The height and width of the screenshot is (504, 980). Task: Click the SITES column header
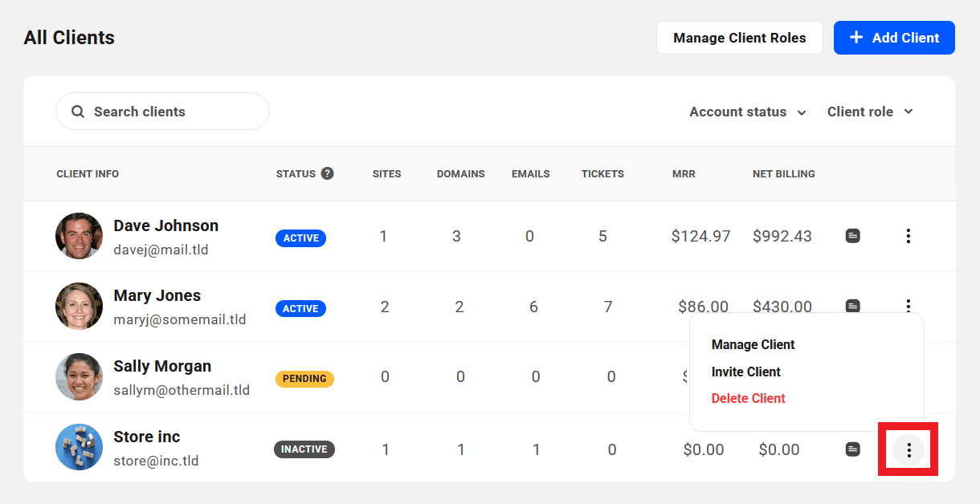(x=386, y=173)
